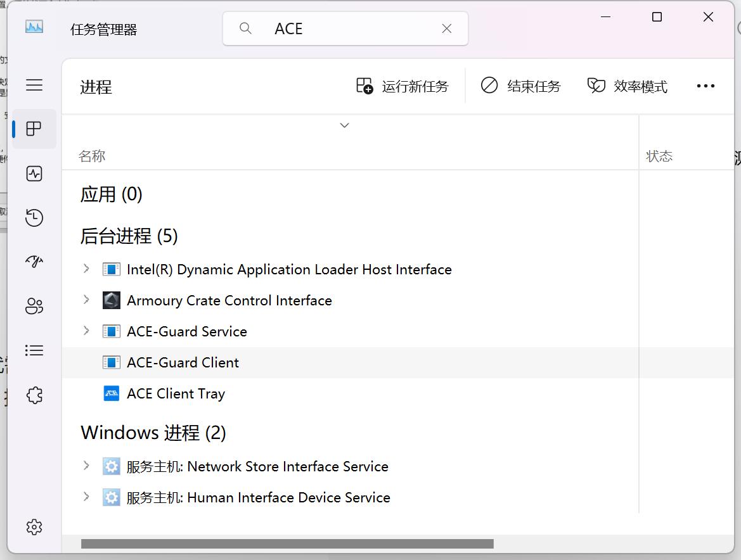Image resolution: width=741 pixels, height=560 pixels.
Task: Open the Performance page icon
Action: 34,174
